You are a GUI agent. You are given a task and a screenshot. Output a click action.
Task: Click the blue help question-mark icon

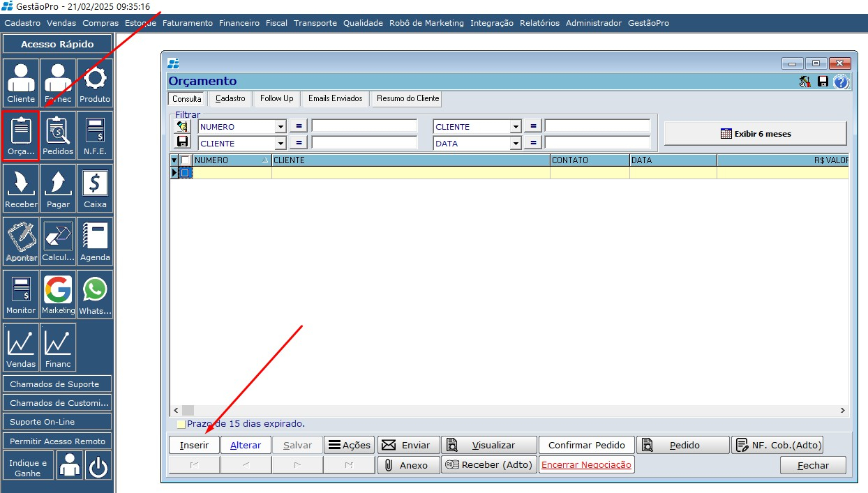[841, 82]
